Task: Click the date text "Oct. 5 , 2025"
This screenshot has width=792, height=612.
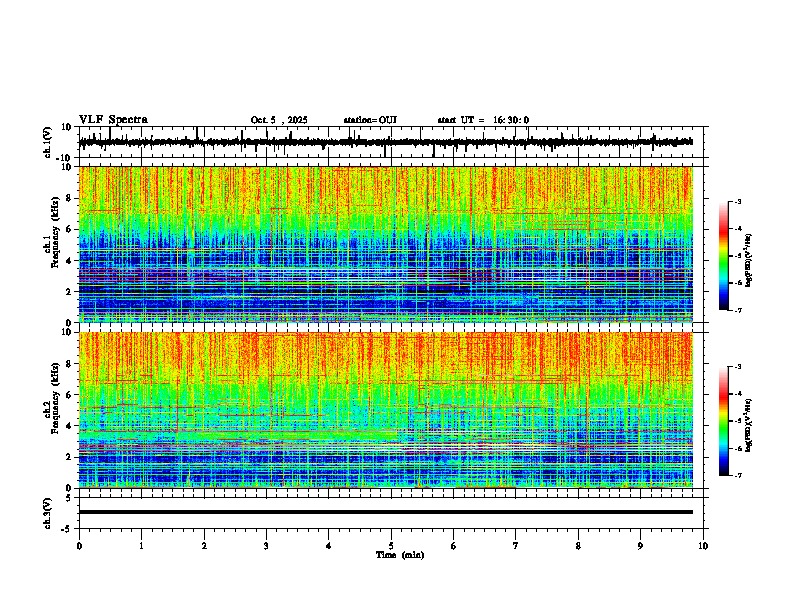Action: 279,120
